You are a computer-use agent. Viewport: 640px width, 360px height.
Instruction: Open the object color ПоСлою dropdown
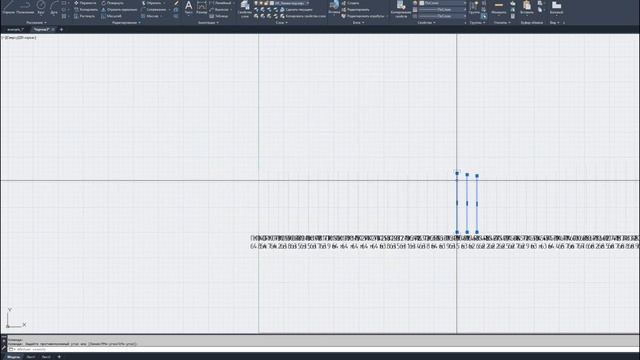442,3
